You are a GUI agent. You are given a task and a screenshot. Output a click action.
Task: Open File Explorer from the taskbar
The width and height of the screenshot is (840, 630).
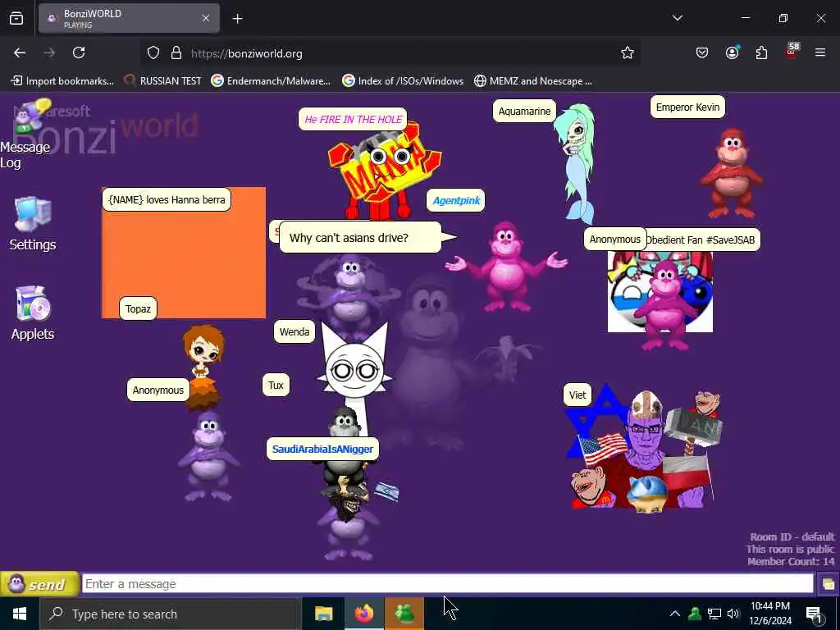323,614
